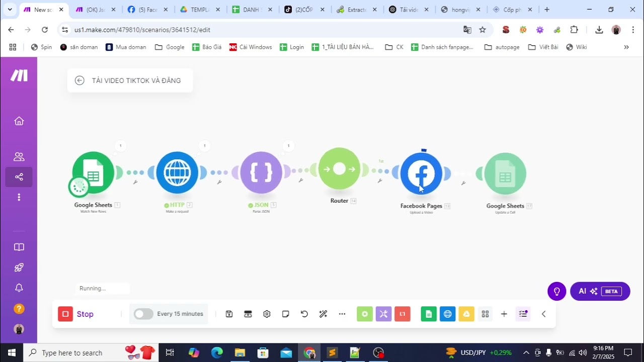Show more bookmarks with double chevron
Screen dimensions: 644x362
pyautogui.click(x=626, y=47)
